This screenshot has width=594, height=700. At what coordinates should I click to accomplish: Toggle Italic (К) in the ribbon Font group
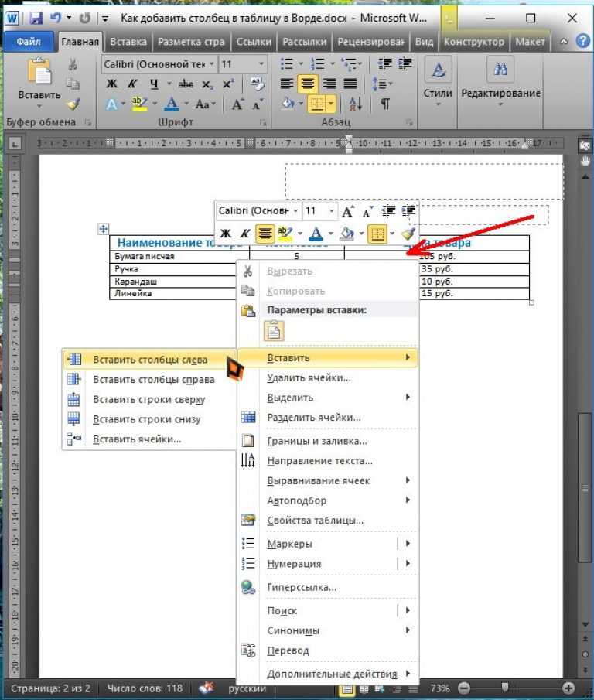(x=132, y=84)
